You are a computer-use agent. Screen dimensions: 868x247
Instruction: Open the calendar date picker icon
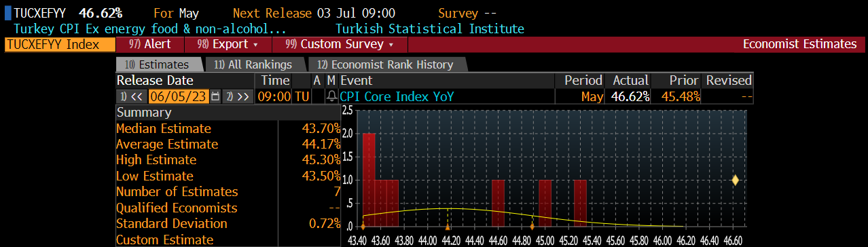click(x=215, y=96)
